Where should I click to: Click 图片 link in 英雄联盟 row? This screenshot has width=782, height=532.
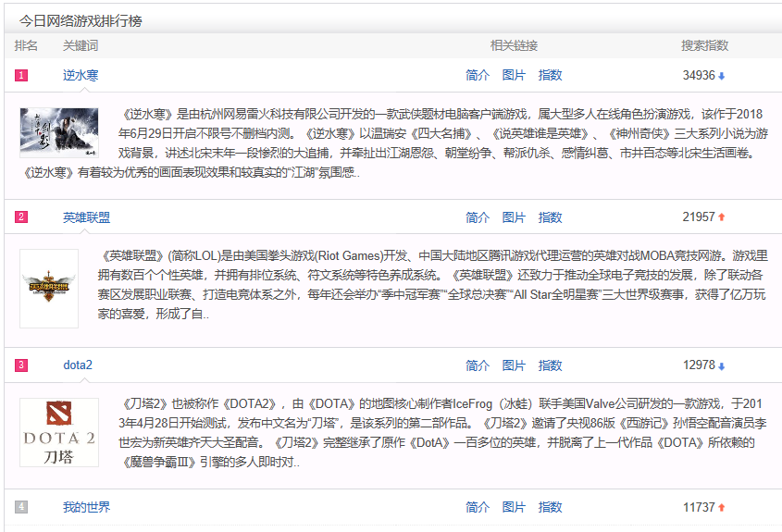click(x=514, y=217)
